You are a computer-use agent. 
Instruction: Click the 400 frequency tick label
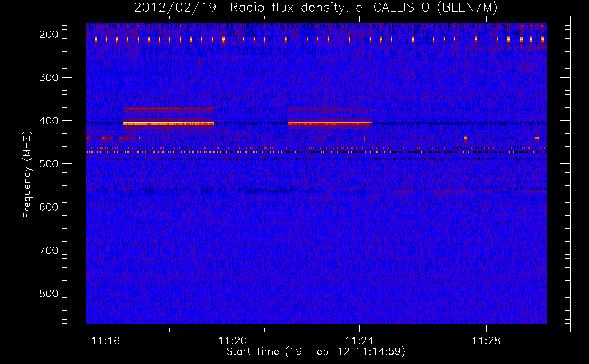49,121
